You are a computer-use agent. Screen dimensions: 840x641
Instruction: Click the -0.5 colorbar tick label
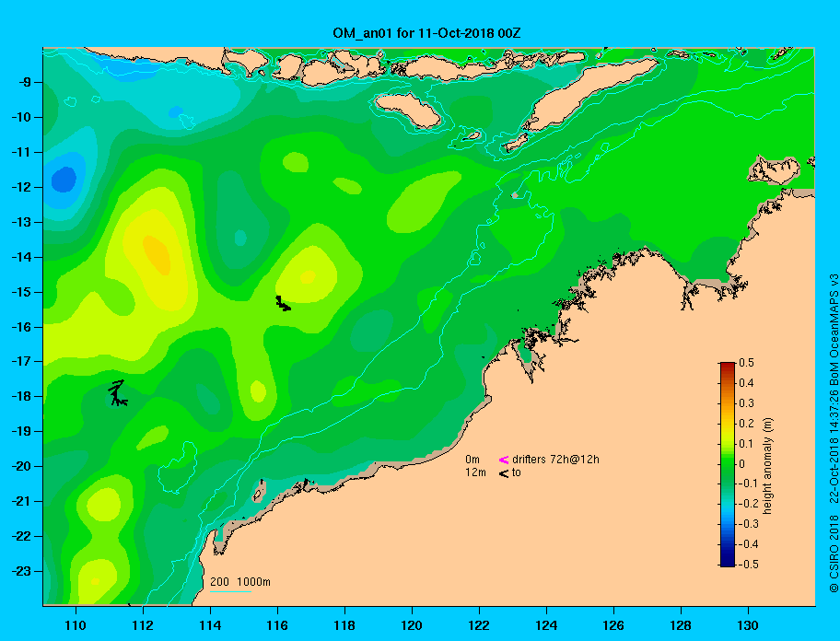[x=748, y=565]
